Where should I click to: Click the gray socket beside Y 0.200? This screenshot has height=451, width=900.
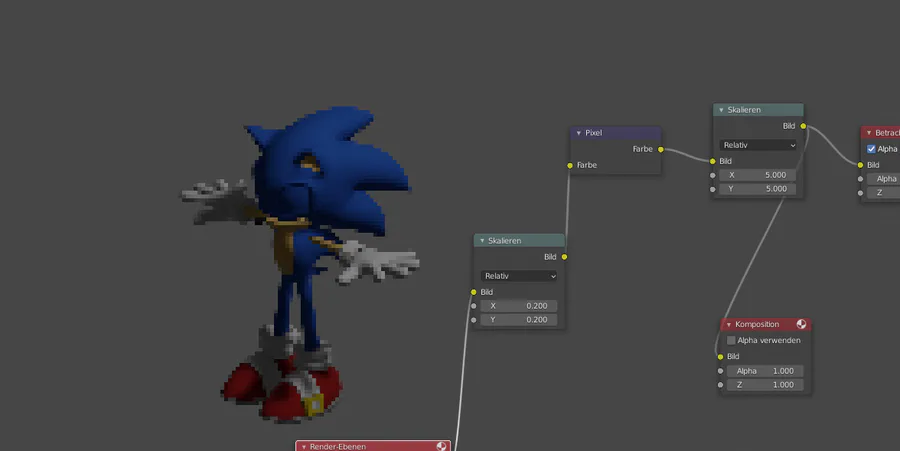pyautogui.click(x=474, y=320)
